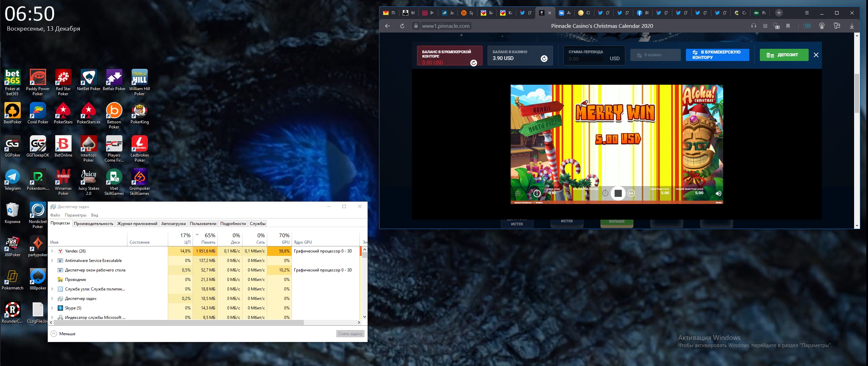Switch to the VK browser tab
This screenshot has height=366, width=868.
565,13
